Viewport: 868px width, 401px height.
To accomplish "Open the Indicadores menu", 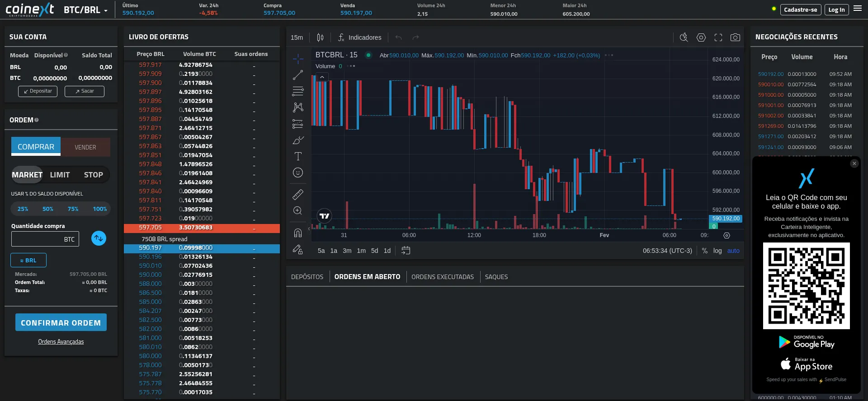I will [x=359, y=37].
